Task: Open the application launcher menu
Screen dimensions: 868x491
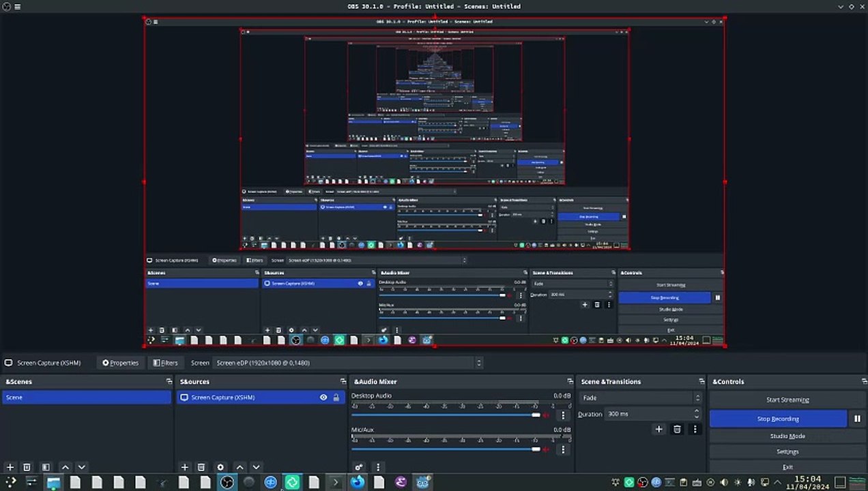Action: tap(10, 482)
